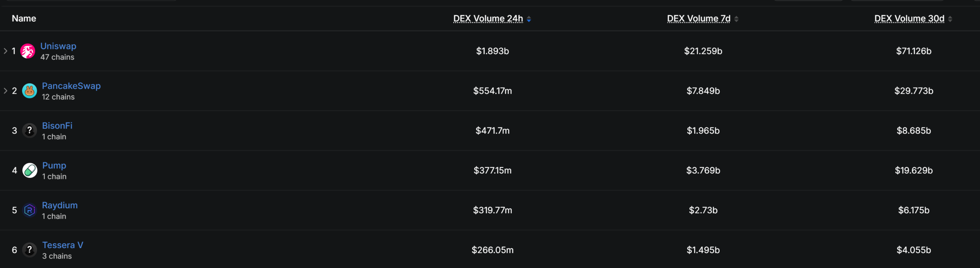Open the Raydium protocol link

tap(60, 205)
